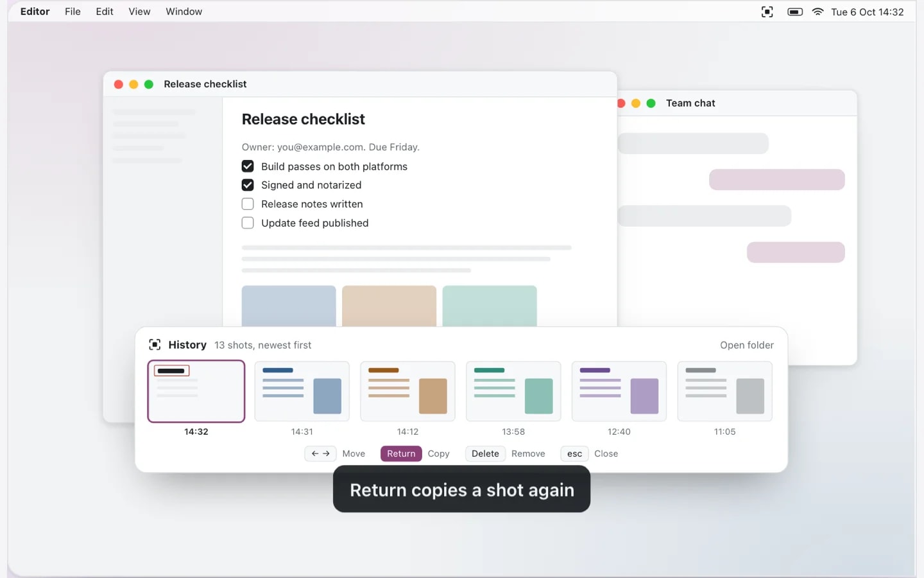Viewport: 924px width, 578px height.
Task: Uncheck Build passes on both platforms
Action: [x=248, y=166]
